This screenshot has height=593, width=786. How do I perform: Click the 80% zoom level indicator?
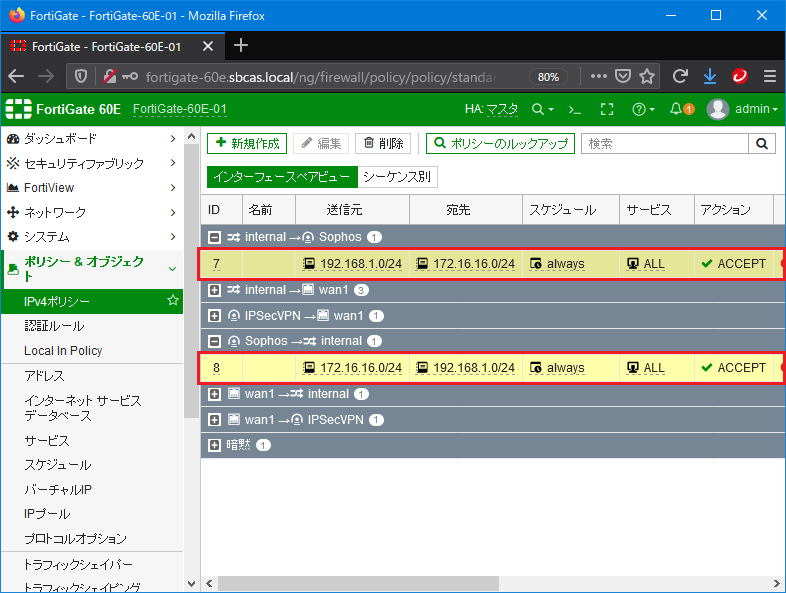tap(548, 77)
